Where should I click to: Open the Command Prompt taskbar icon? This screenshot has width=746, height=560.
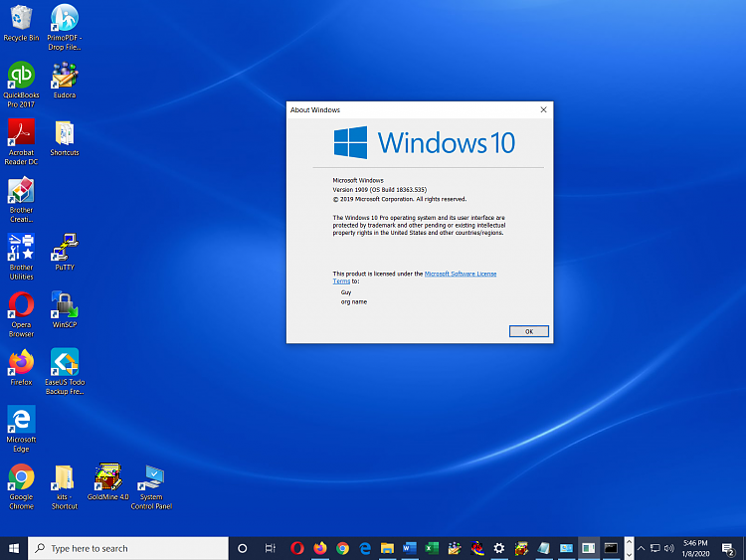tap(611, 549)
